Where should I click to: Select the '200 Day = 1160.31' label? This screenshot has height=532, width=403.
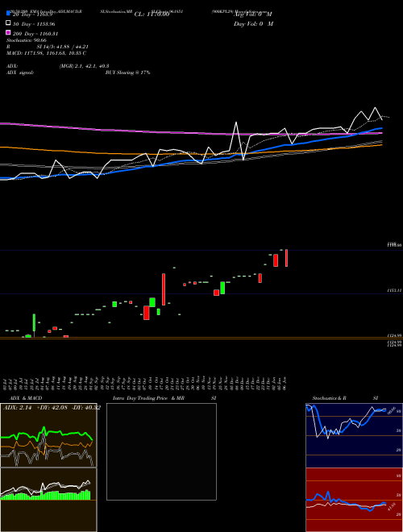[x=35, y=34]
